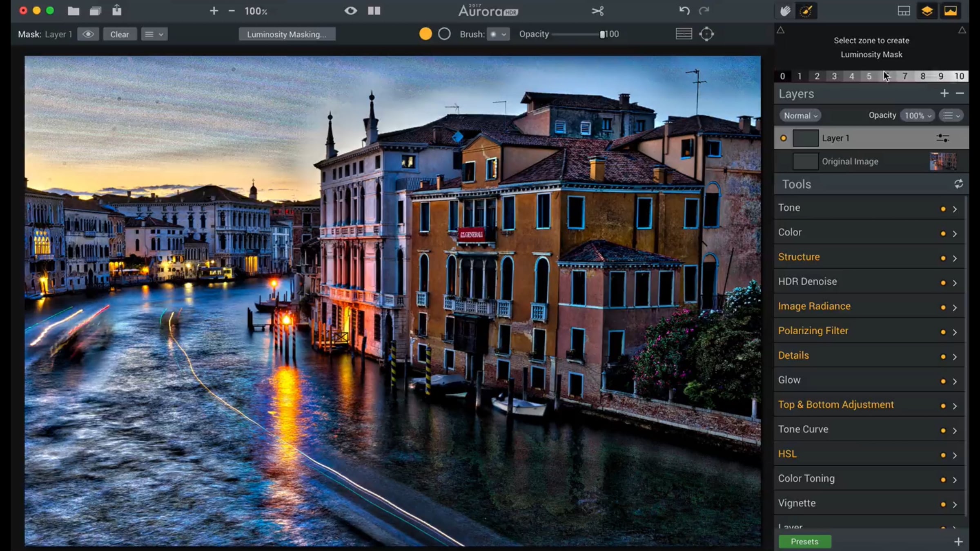Viewport: 980px width, 551px height.
Task: Click the Luminosity Masking button
Action: coord(287,34)
